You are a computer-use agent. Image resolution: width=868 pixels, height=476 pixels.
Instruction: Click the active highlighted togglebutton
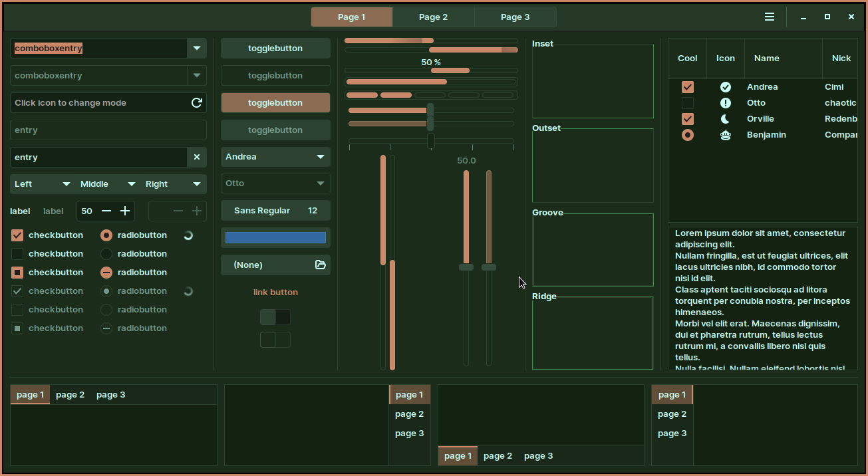click(x=275, y=102)
